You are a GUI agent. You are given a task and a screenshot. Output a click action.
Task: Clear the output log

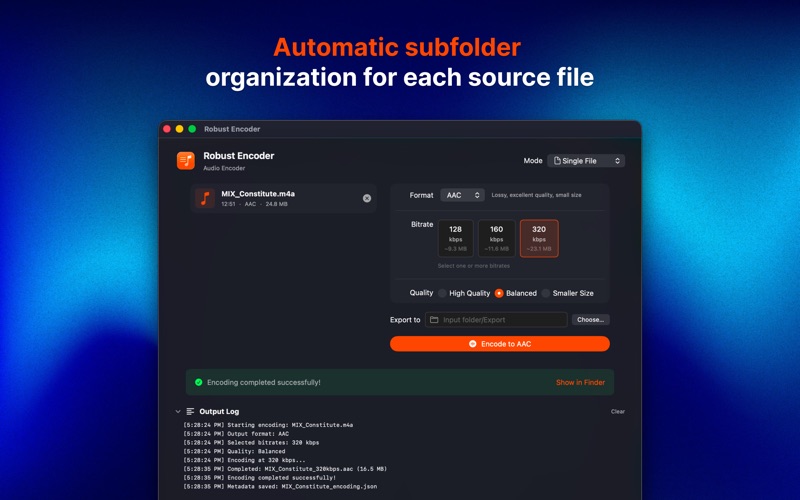[618, 411]
